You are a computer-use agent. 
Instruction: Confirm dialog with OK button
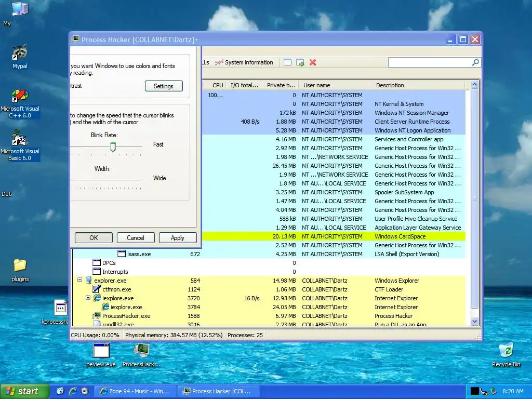(94, 238)
